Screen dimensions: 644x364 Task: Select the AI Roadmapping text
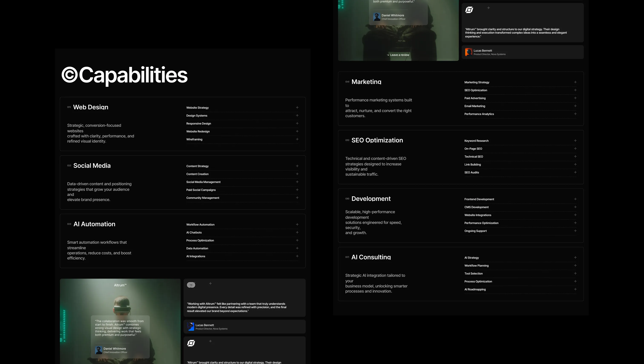point(475,289)
